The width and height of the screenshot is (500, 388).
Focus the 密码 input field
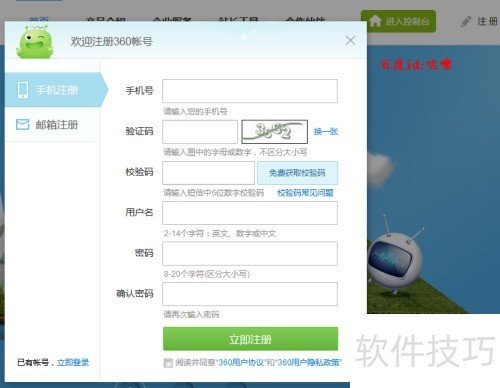coord(250,254)
